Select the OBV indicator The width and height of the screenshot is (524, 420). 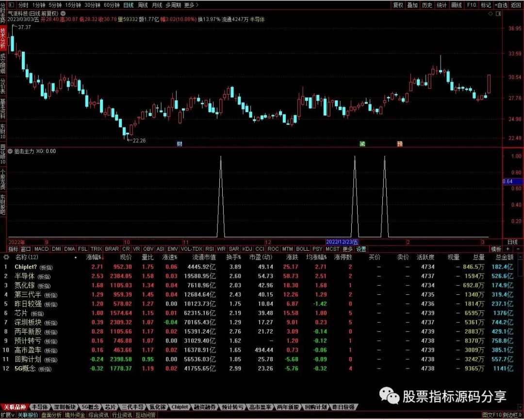tap(148, 249)
